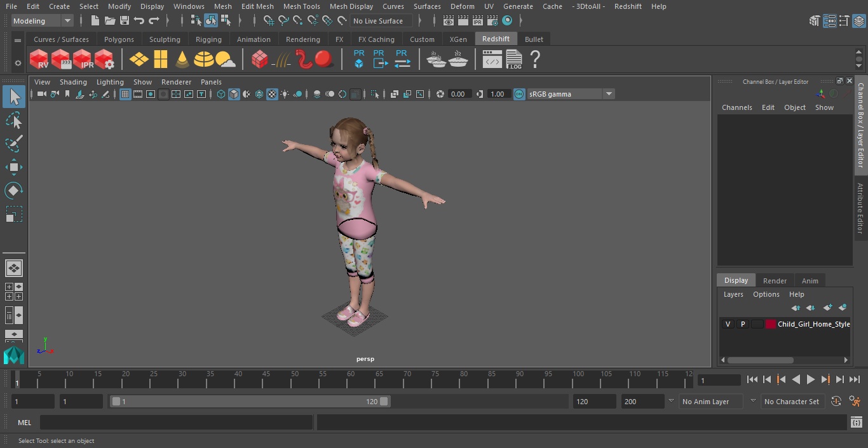Create new empty display layer icon
The height and width of the screenshot is (448, 868).
[827, 308]
